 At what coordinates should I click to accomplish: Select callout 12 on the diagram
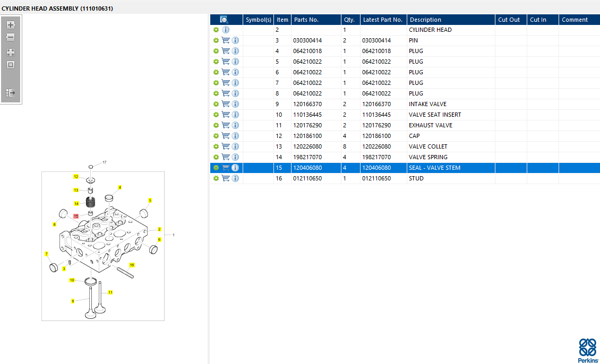click(76, 177)
